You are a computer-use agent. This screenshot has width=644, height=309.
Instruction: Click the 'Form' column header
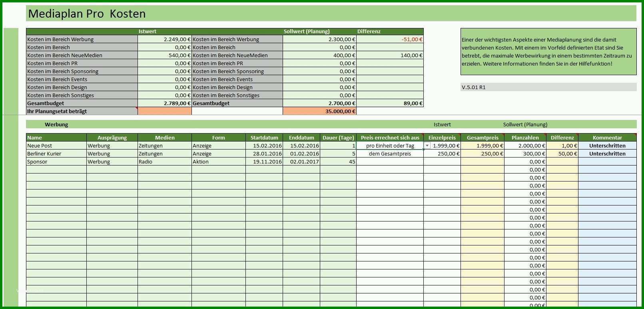219,138
